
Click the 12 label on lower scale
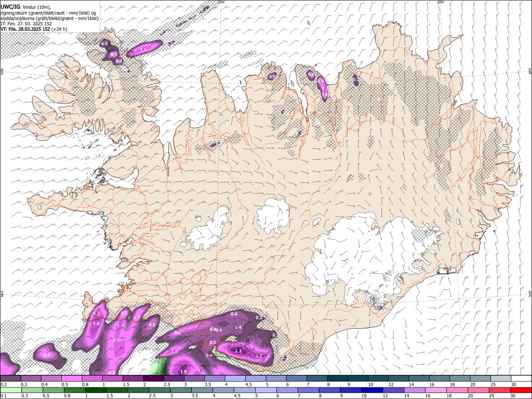tap(385, 396)
